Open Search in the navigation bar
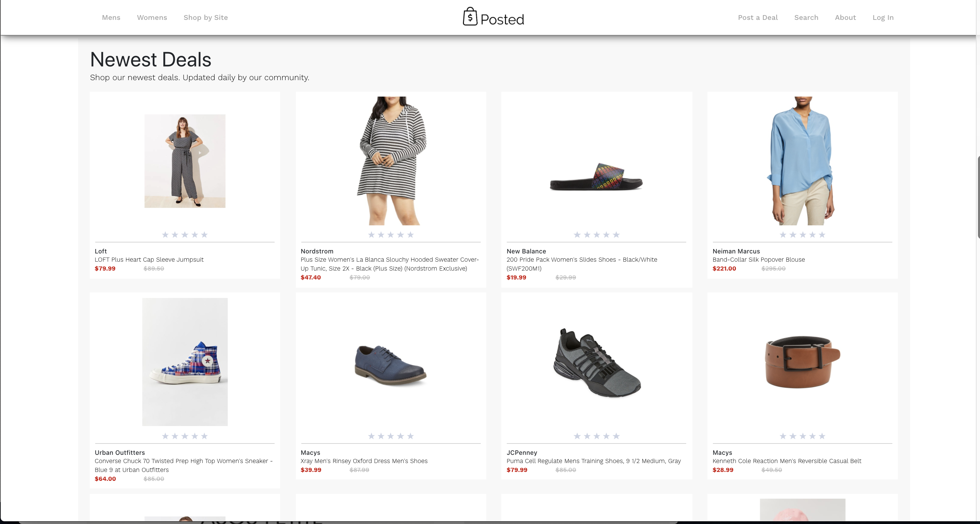Image resolution: width=980 pixels, height=524 pixels. tap(806, 17)
